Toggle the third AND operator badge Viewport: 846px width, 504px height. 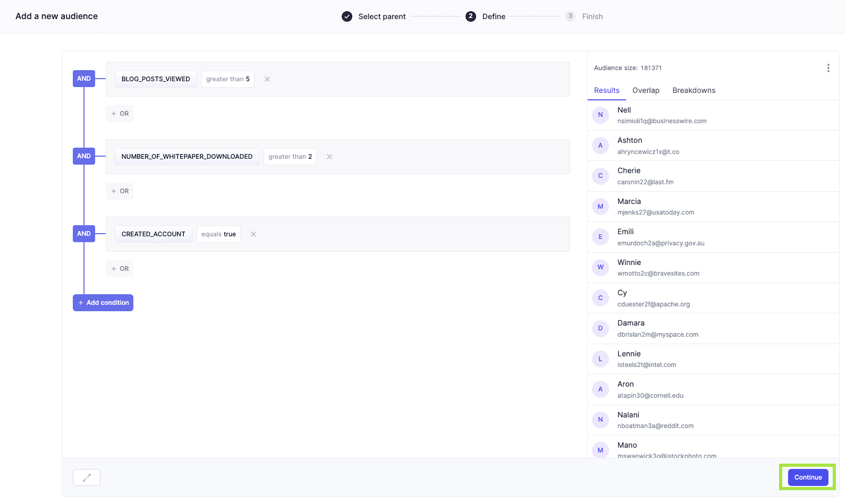click(x=84, y=234)
